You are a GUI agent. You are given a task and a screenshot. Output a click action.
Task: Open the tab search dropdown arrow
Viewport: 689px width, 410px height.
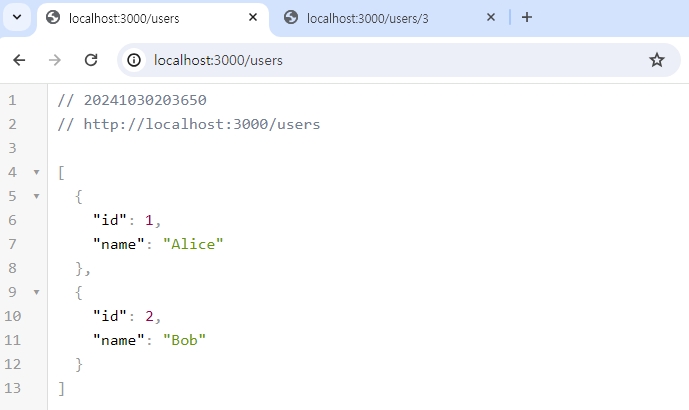[x=17, y=18]
